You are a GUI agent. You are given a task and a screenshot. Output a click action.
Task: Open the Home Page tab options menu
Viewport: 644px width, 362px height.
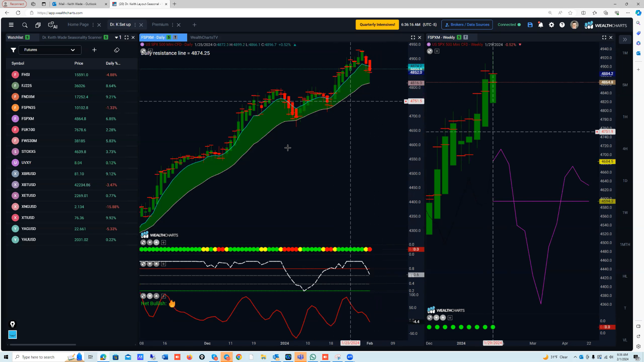[93, 25]
